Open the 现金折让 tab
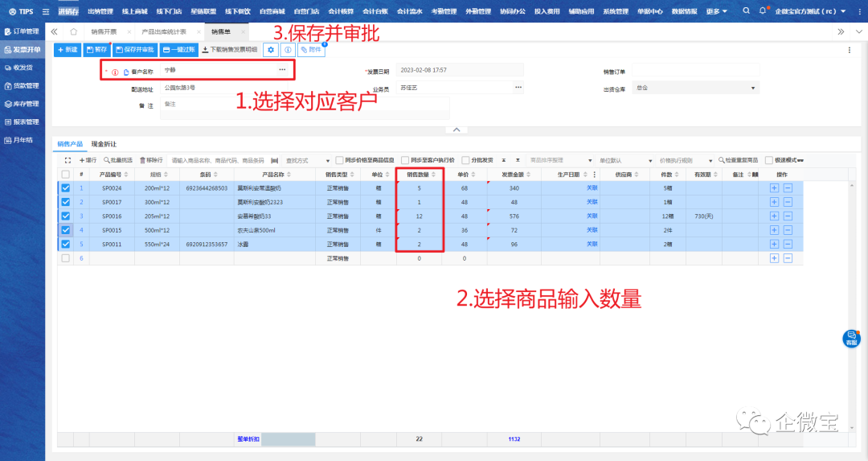868x461 pixels. pyautogui.click(x=104, y=144)
